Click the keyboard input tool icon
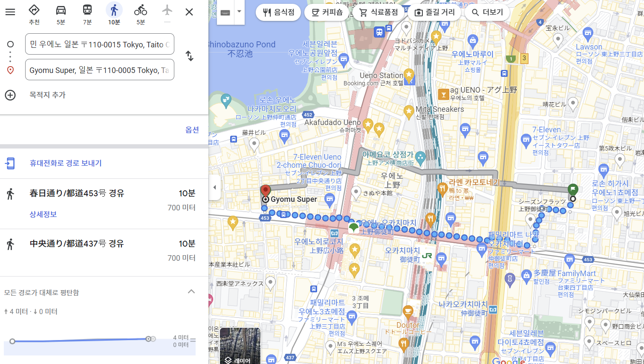644x364 pixels. [x=225, y=12]
